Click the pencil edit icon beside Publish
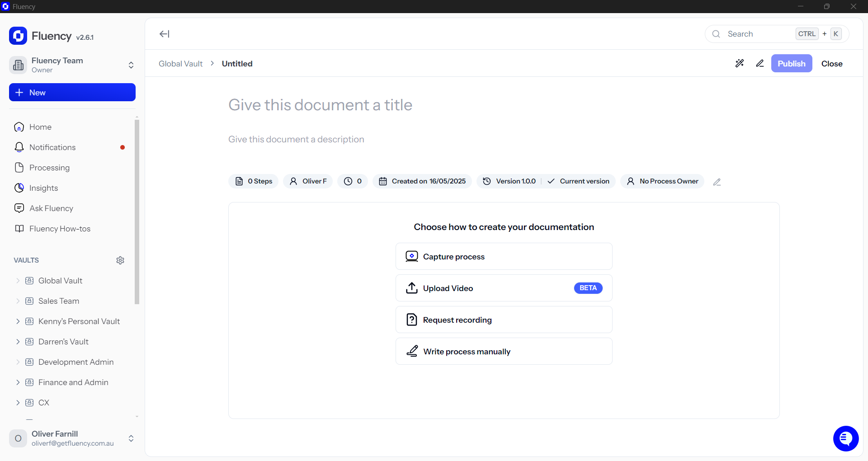 pyautogui.click(x=760, y=63)
